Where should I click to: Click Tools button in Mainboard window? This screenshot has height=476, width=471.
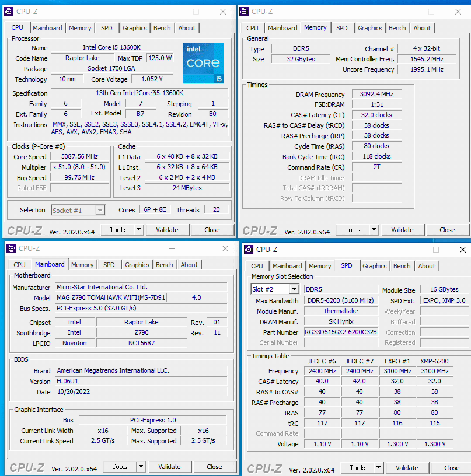pos(120,467)
